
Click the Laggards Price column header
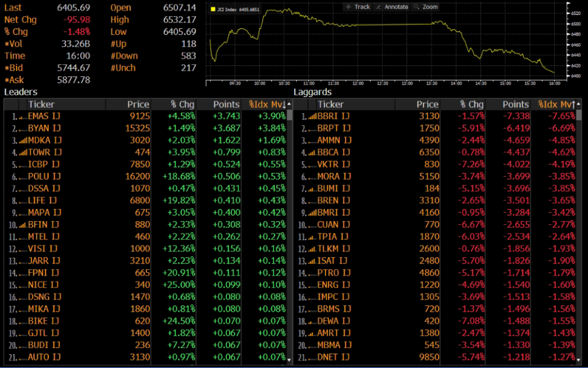427,104
